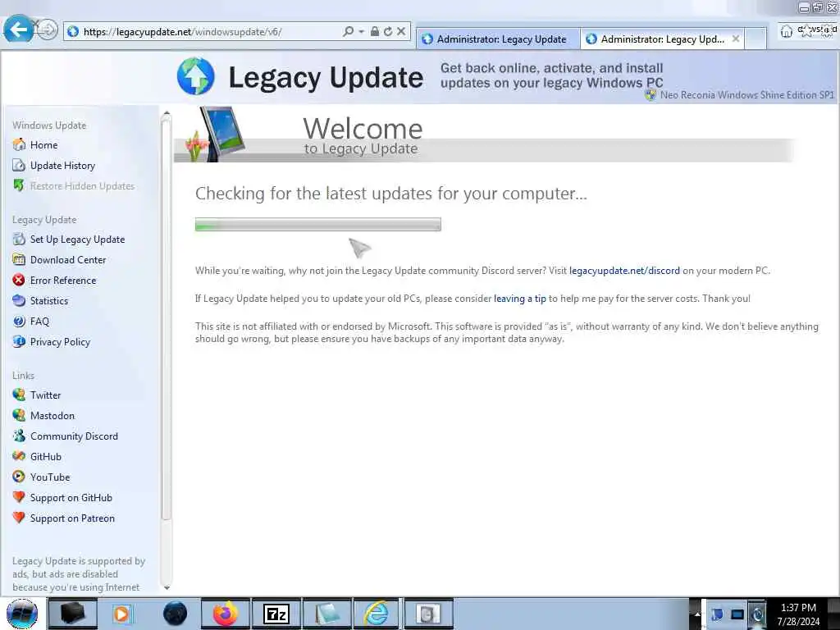The height and width of the screenshot is (630, 840).
Task: Click the Support on GitHub heart icon
Action: (19, 497)
